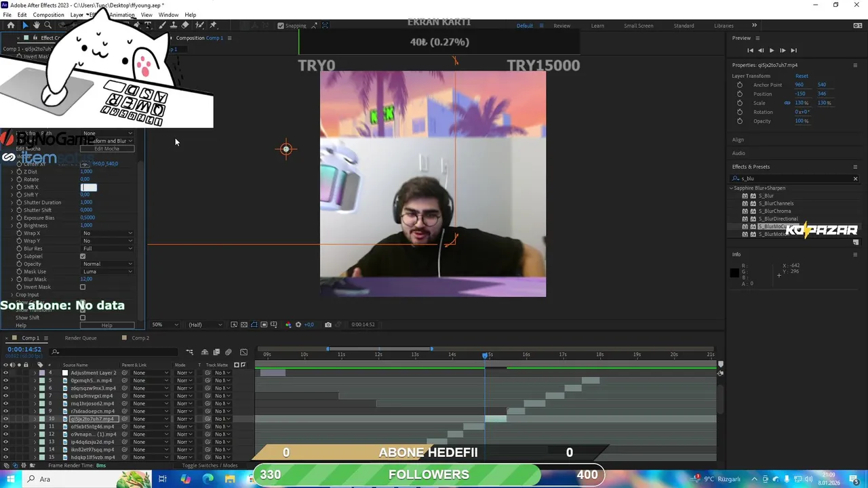
Task: Enable the Invert Mask checkbox
Action: click(83, 287)
